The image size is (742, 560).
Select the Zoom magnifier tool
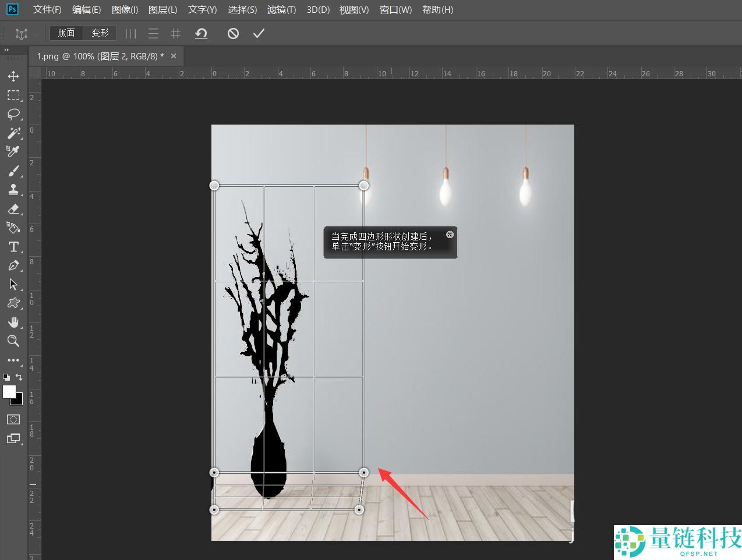tap(13, 341)
